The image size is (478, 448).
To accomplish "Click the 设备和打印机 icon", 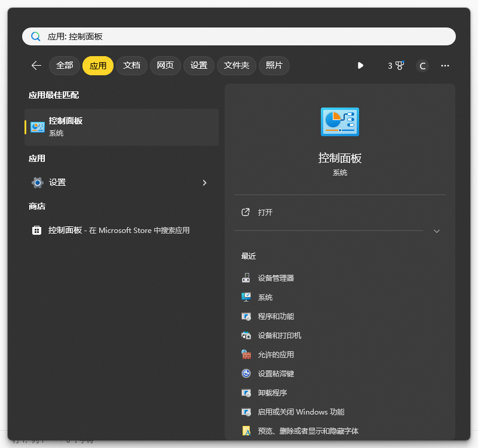I will pyautogui.click(x=246, y=336).
